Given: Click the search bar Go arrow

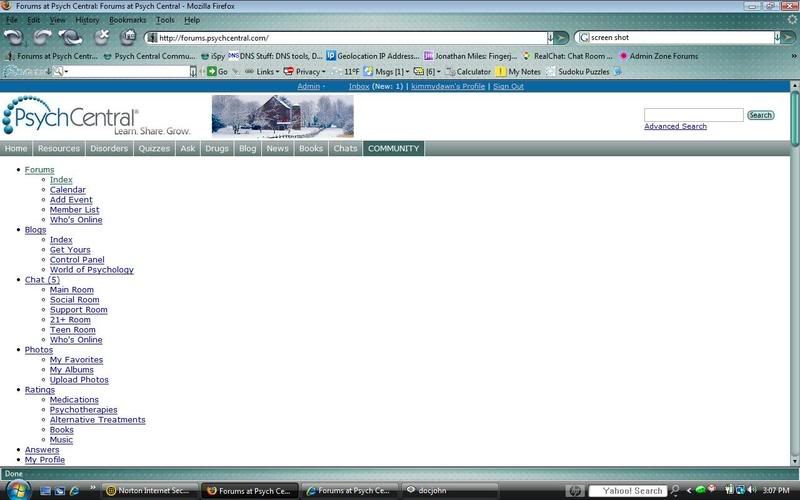Looking at the screenshot, I should pyautogui.click(x=788, y=38).
